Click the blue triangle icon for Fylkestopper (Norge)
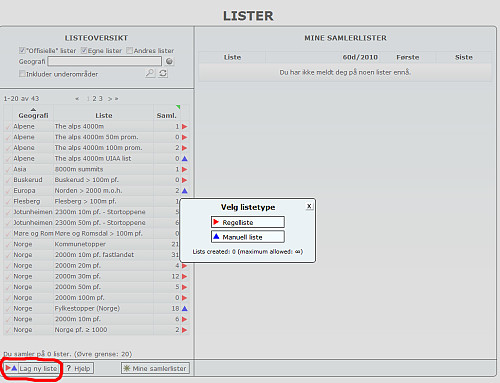Image resolution: width=500 pixels, height=383 pixels. pyautogui.click(x=185, y=308)
